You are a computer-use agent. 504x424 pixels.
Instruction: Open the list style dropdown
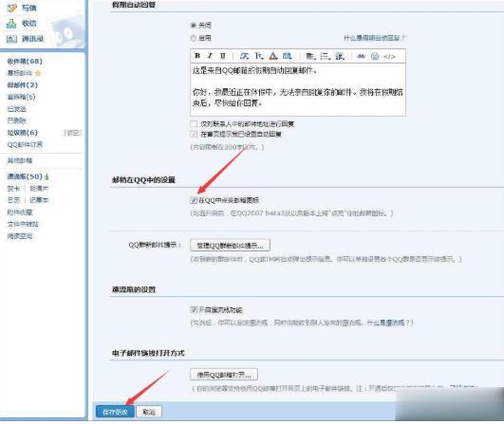pos(325,56)
